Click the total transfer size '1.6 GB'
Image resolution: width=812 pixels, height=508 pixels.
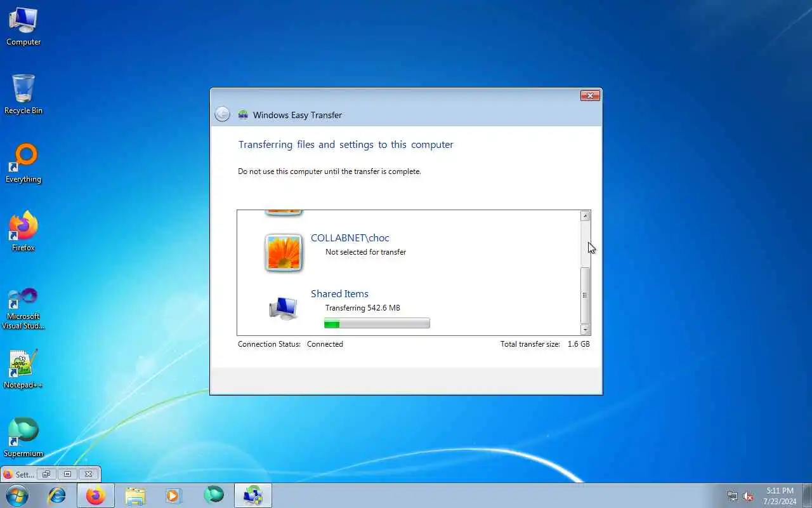(x=579, y=344)
